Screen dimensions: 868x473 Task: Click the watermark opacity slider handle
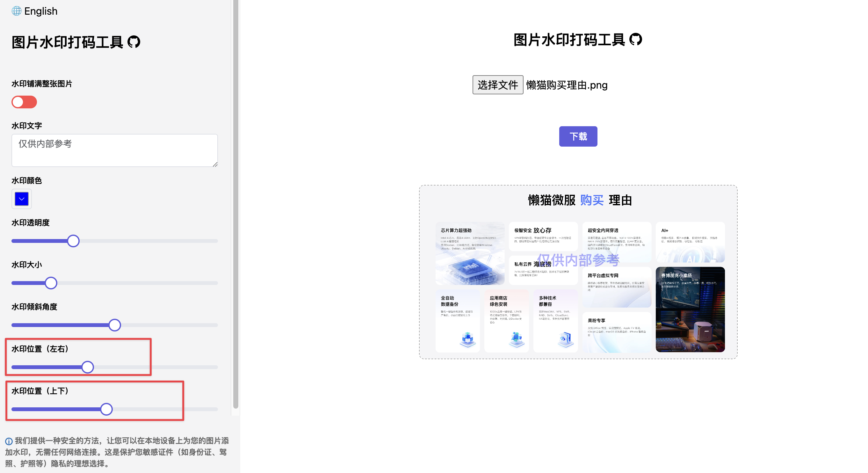[73, 241]
